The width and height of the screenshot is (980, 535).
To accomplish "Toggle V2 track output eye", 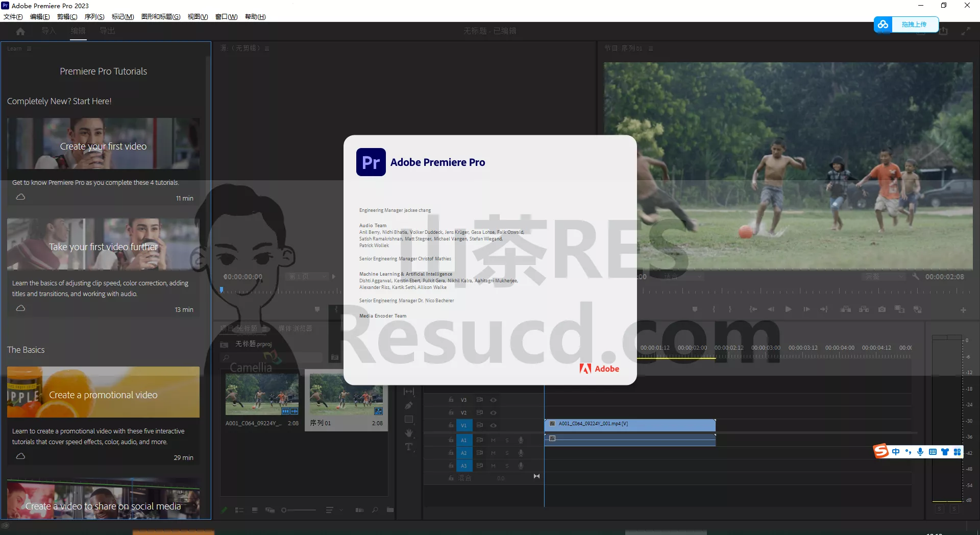I will (493, 412).
